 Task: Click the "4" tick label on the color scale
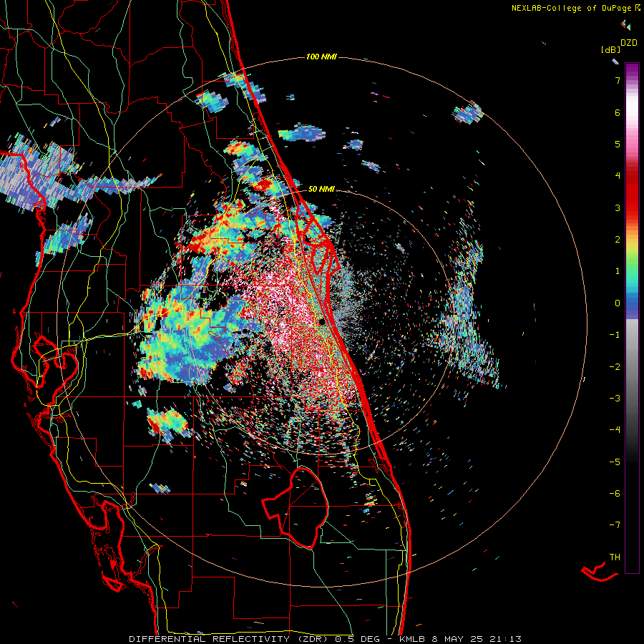pos(618,176)
